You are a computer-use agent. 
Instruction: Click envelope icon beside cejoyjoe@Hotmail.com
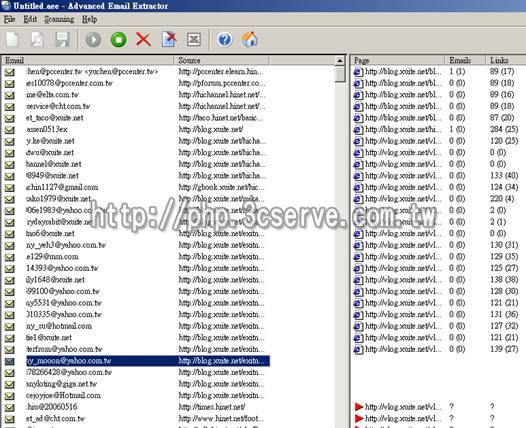tap(10, 396)
